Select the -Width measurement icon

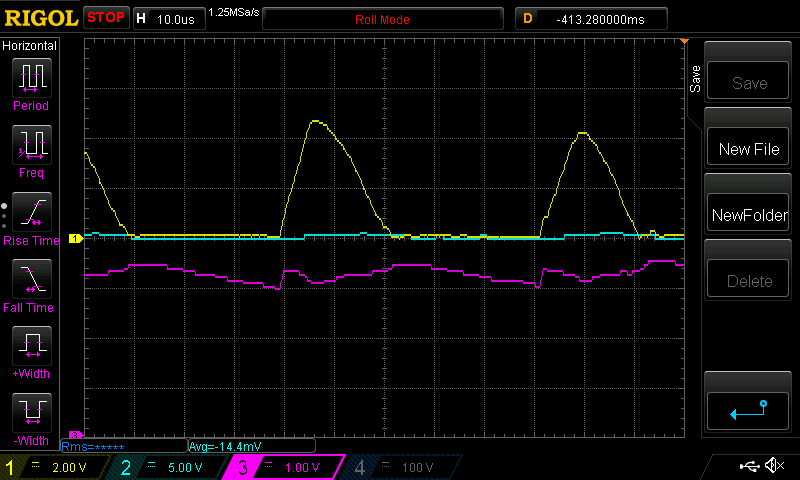click(x=30, y=414)
